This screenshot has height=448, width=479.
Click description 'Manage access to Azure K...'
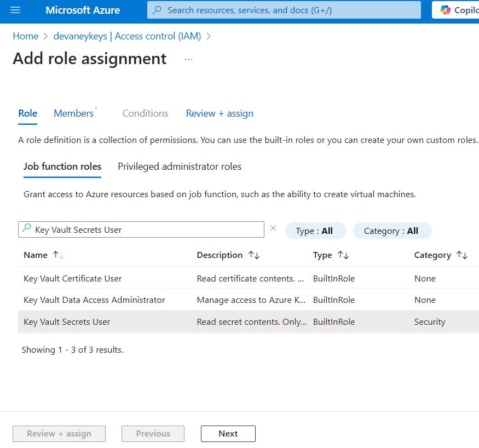click(251, 300)
